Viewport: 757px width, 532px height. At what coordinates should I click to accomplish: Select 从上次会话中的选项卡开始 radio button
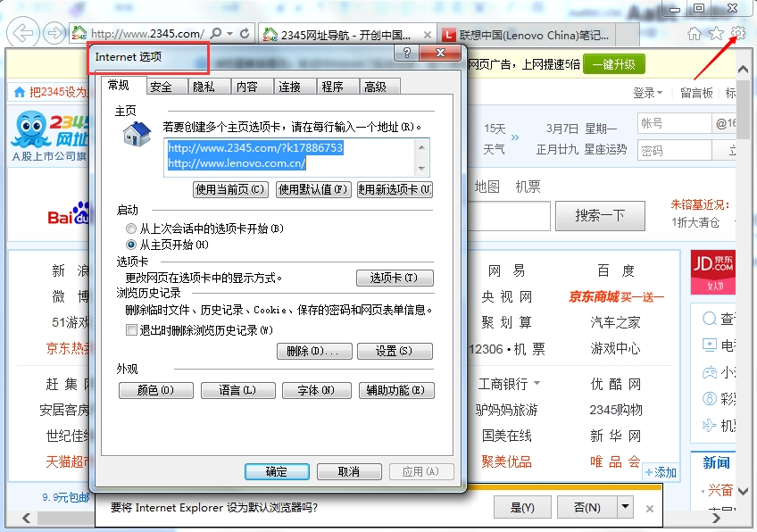(131, 229)
